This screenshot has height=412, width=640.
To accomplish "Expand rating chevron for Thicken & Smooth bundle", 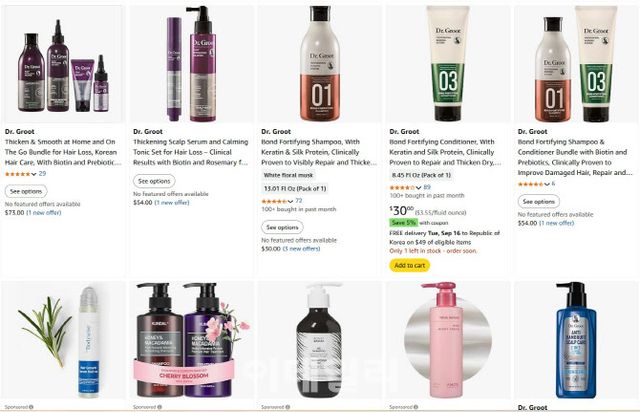I will pos(34,174).
